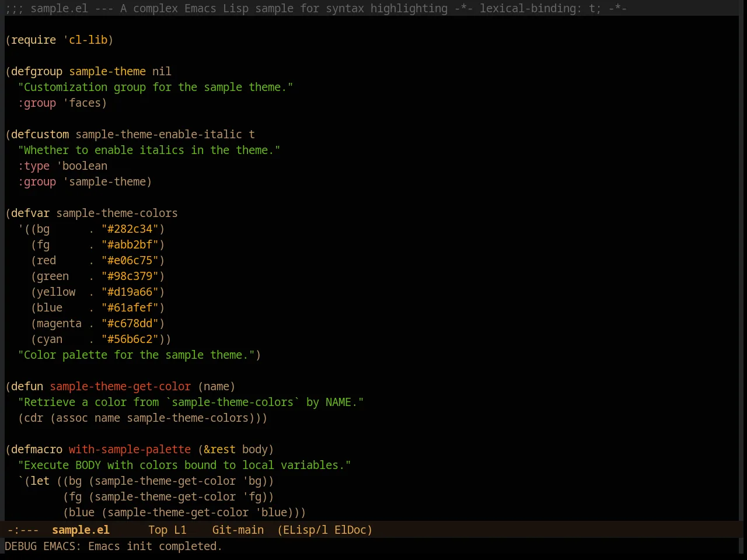Click 'nil' on the defgroup line
The height and width of the screenshot is (560, 747).
(x=162, y=71)
